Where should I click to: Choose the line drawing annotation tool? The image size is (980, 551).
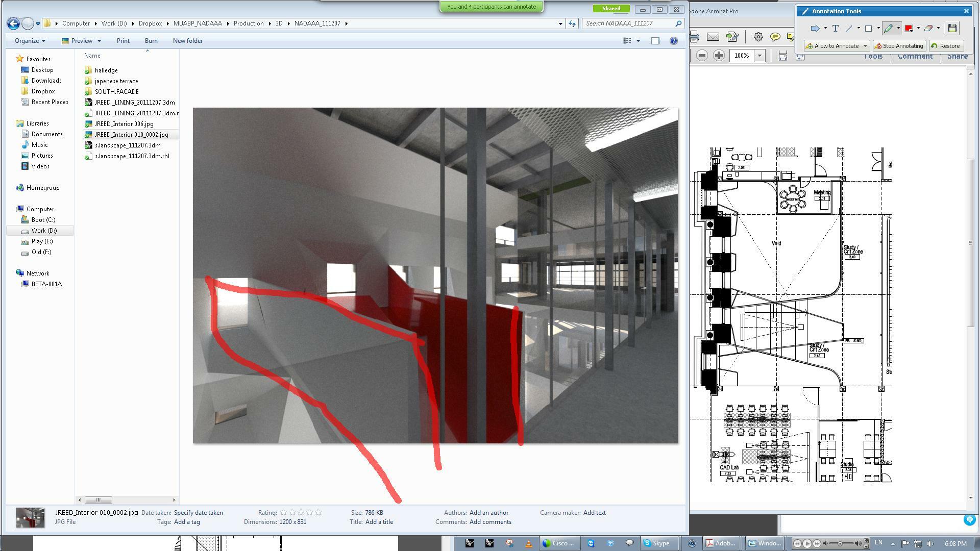tap(849, 29)
